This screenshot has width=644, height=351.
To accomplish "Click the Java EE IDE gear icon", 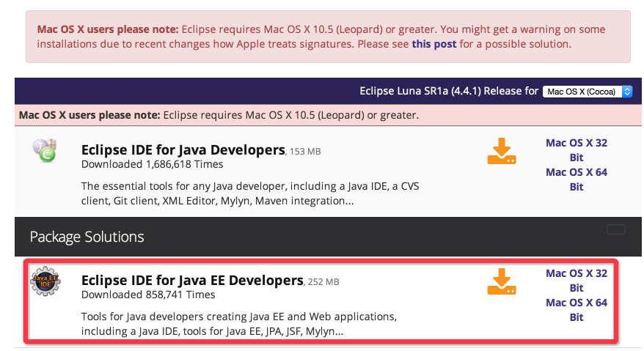I will [x=45, y=282].
